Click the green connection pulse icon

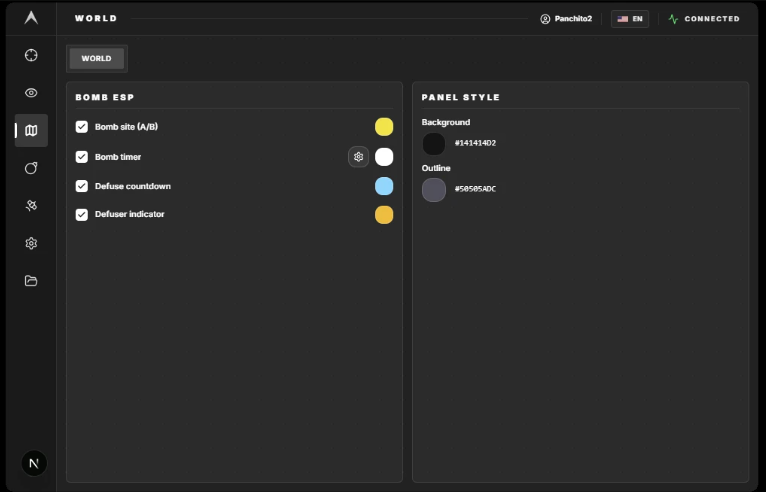click(674, 19)
